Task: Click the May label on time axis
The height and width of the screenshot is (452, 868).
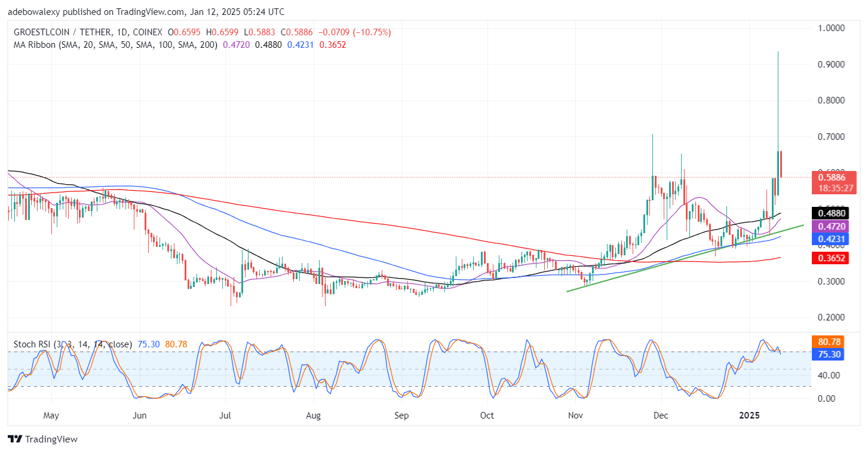Action: [51, 414]
